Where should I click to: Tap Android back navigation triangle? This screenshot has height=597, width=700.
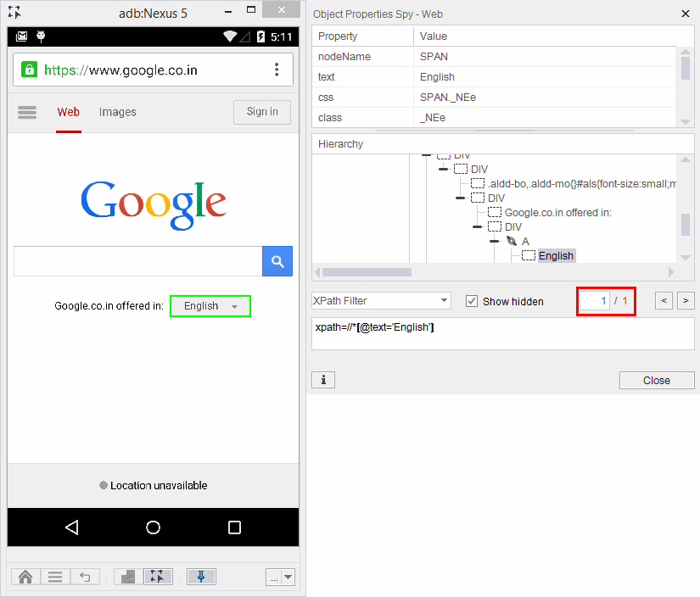(72, 527)
